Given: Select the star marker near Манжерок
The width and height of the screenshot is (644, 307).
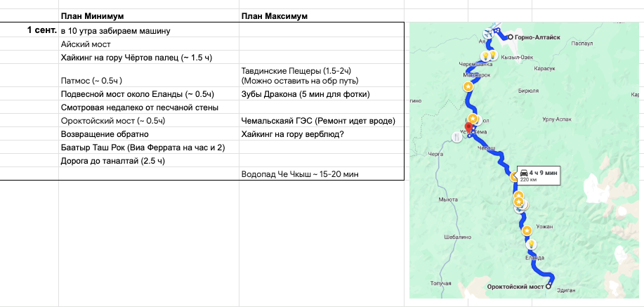Looking at the screenshot, I should 468,86.
